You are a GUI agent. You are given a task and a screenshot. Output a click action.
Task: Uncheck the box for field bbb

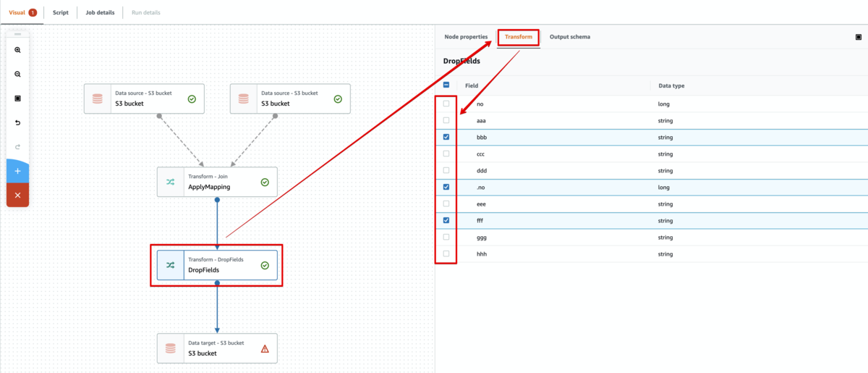[446, 137]
